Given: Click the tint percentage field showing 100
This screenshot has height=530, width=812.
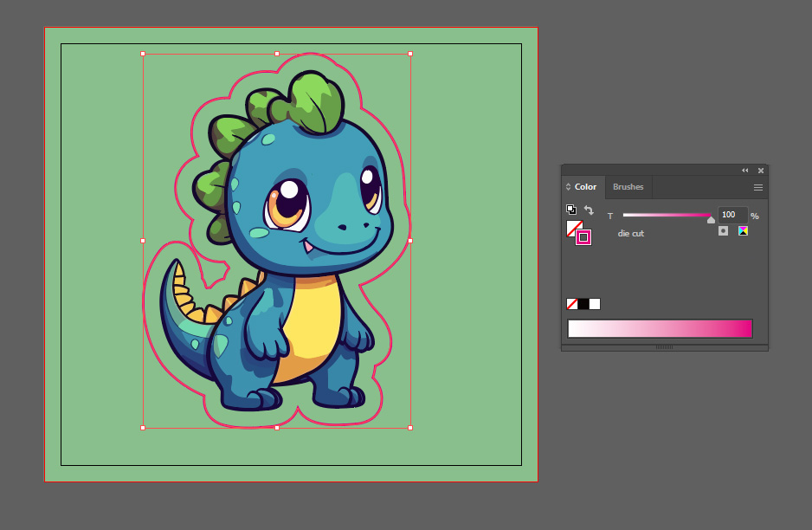Looking at the screenshot, I should (x=732, y=215).
